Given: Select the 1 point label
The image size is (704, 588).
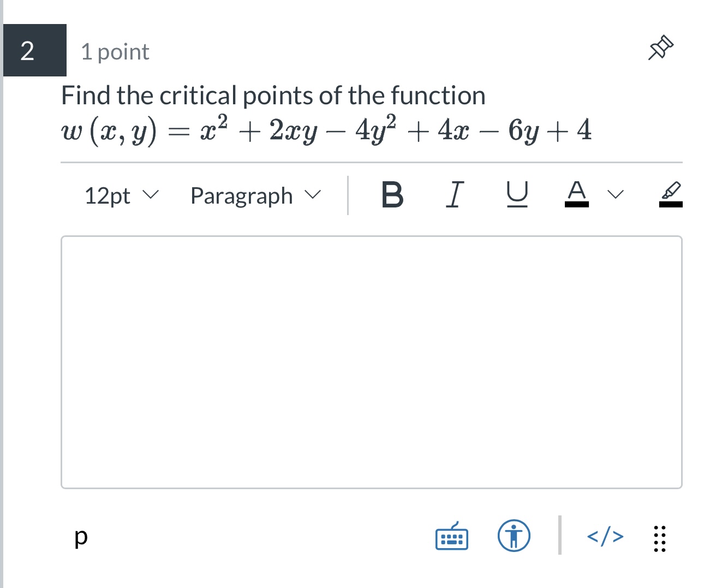Looking at the screenshot, I should (x=115, y=51).
